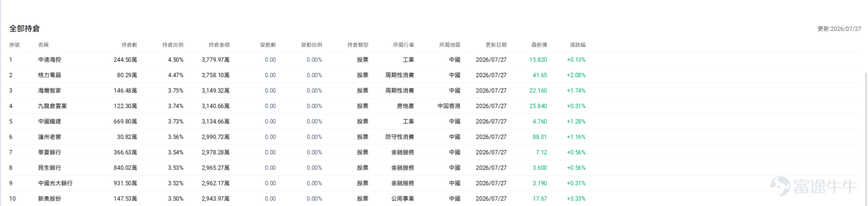Click the 公用事業 industry cell

403,199
